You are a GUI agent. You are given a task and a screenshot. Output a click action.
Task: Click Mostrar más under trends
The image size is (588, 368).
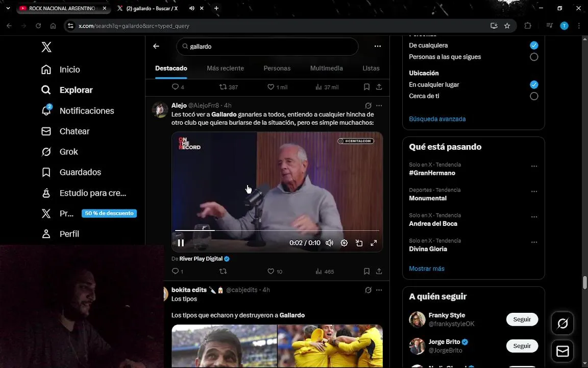point(427,269)
